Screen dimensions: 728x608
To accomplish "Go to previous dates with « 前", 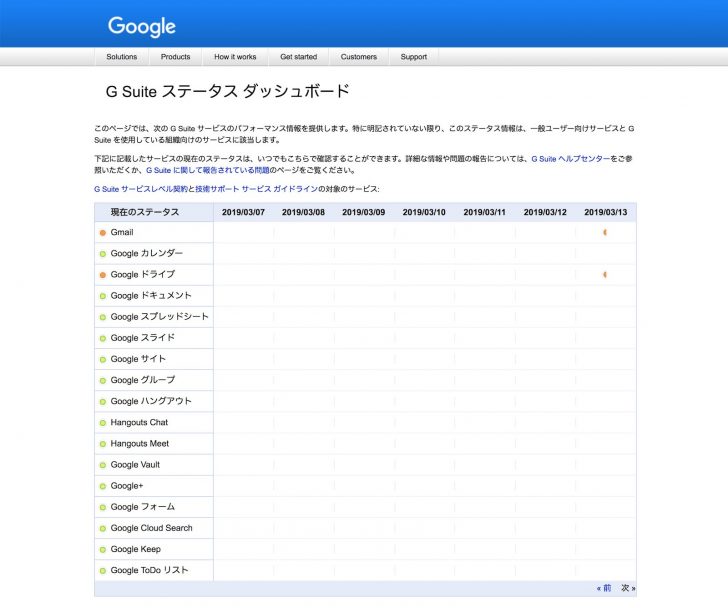I will point(604,588).
